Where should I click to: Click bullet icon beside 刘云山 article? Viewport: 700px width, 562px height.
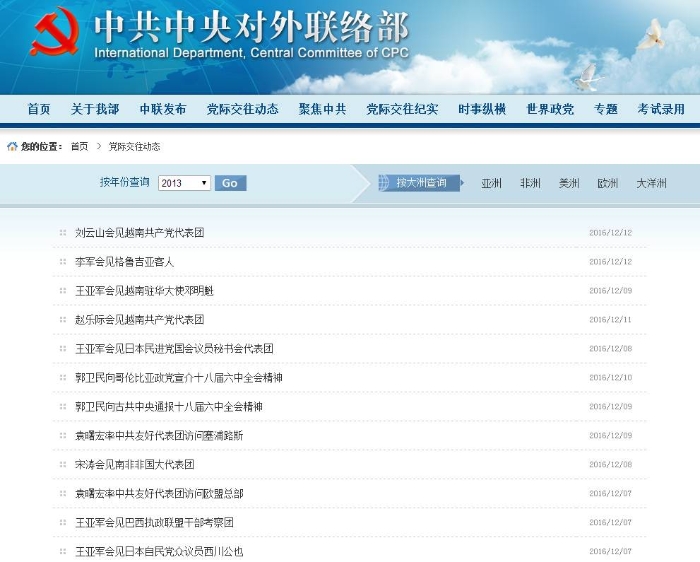point(63,233)
